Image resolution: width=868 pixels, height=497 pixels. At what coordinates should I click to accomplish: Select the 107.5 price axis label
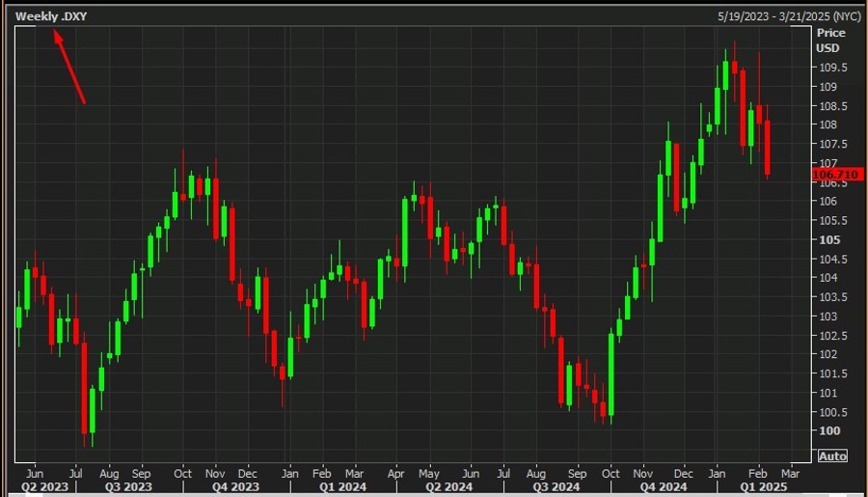(x=832, y=144)
